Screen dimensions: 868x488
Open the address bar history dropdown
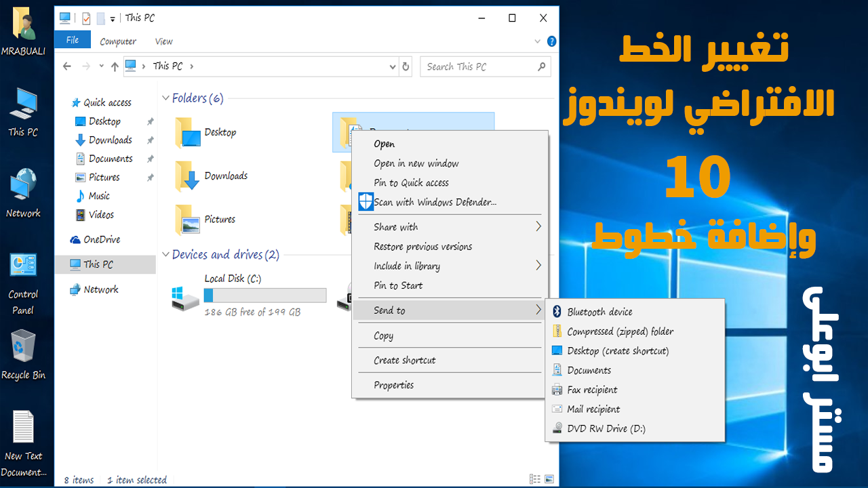click(x=393, y=66)
